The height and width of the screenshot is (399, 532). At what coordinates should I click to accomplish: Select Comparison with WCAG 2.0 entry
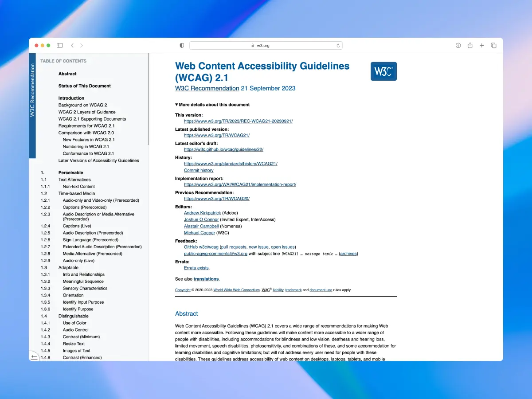coord(86,133)
